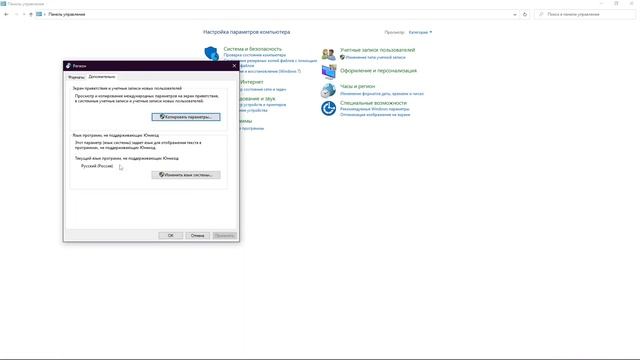Click the change date, time, number formats link
This screenshot has height=360, width=640.
(x=382, y=94)
